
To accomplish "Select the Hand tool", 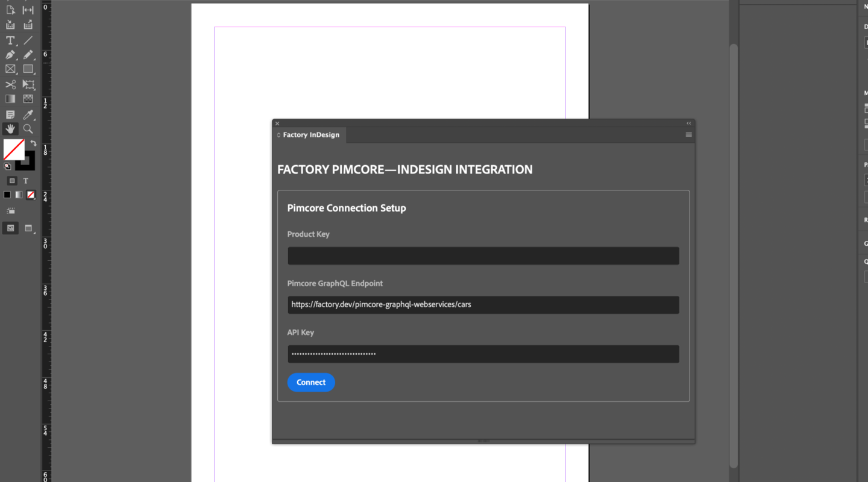I will 10,128.
